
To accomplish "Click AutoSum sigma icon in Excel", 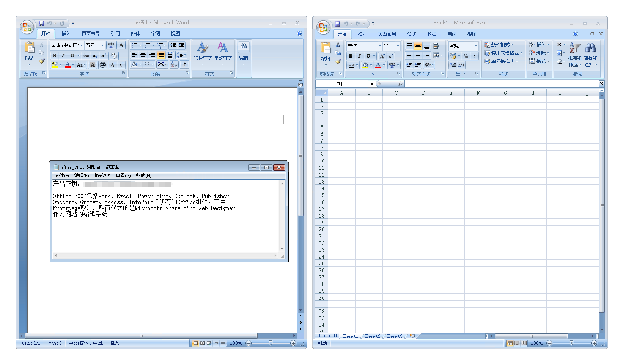I will click(x=559, y=45).
